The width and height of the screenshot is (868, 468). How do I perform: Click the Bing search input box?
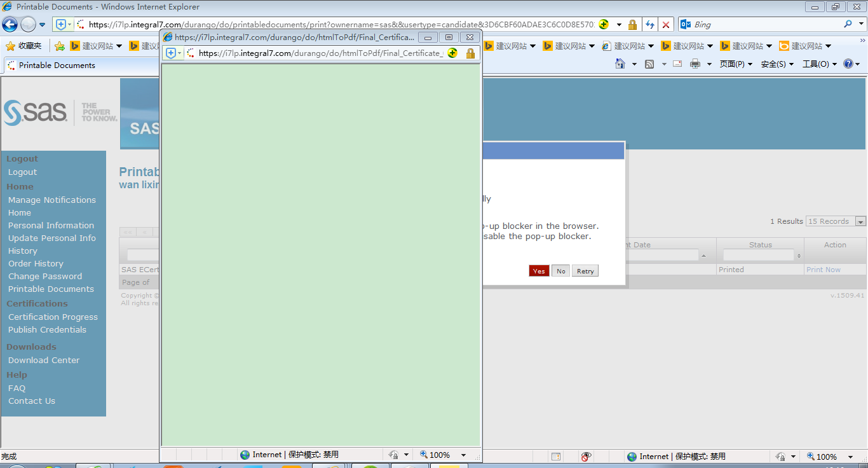click(x=766, y=24)
